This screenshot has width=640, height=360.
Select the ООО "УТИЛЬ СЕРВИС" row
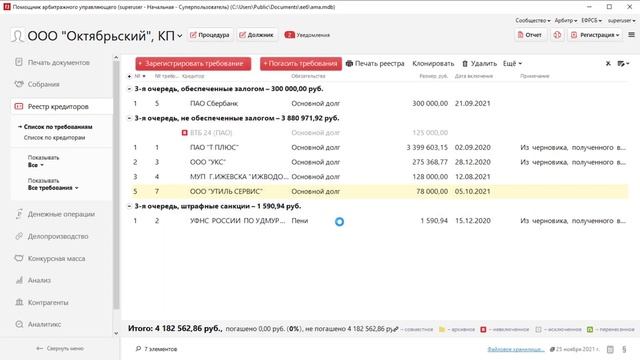pyautogui.click(x=378, y=191)
